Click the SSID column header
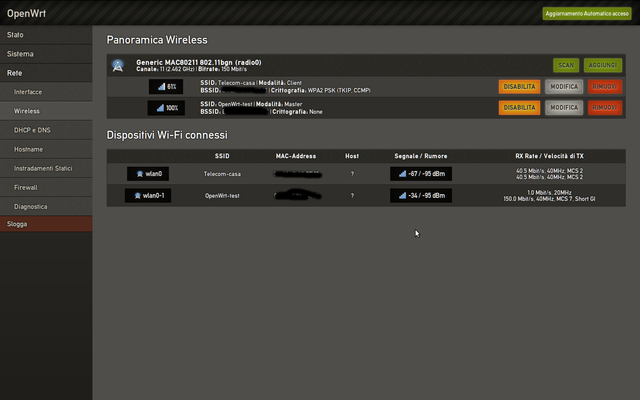 [222, 156]
